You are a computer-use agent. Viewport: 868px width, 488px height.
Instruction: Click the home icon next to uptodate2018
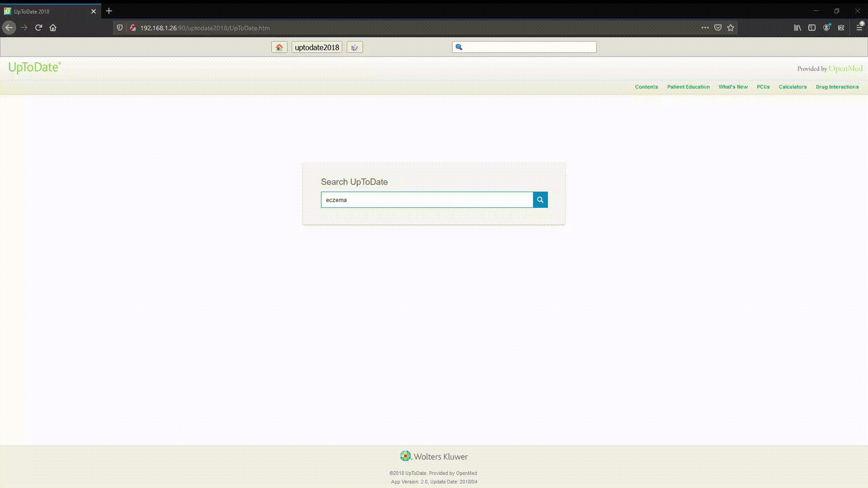279,47
